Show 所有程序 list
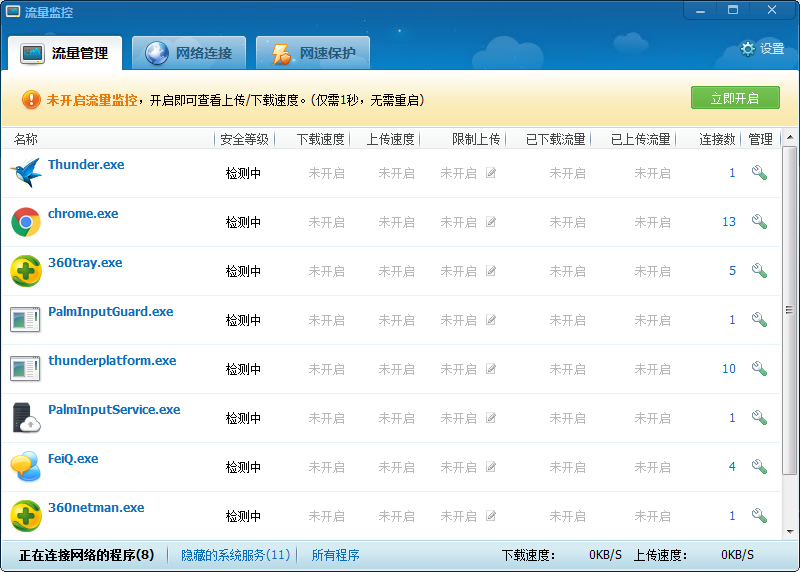800x572 pixels. tap(335, 555)
